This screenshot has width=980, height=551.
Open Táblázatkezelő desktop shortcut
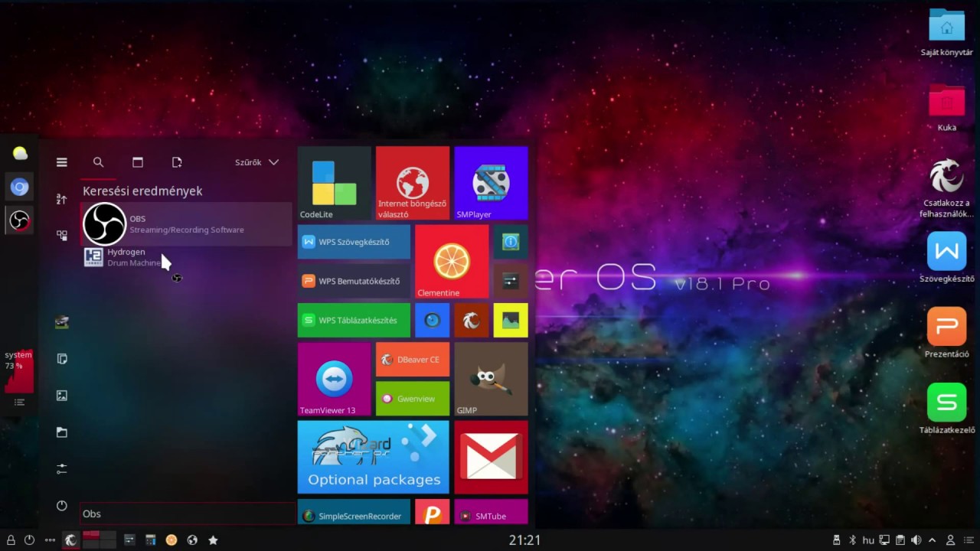click(947, 409)
